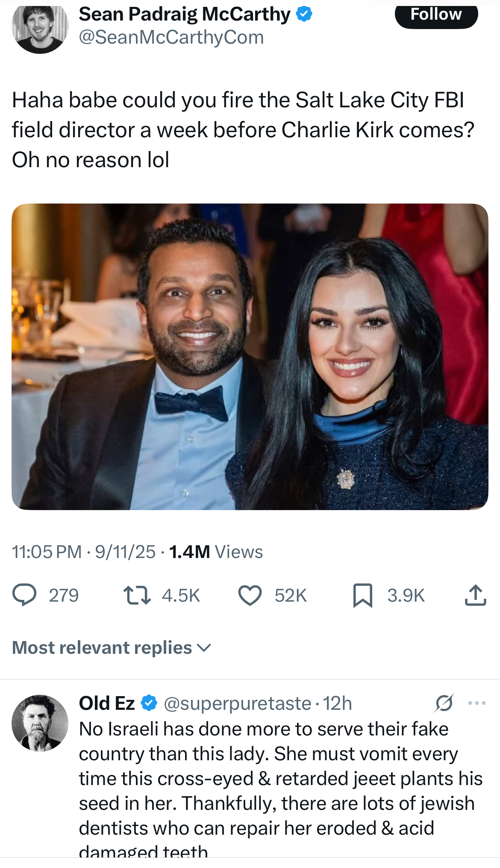Tap the 1.4M Views count

click(216, 552)
